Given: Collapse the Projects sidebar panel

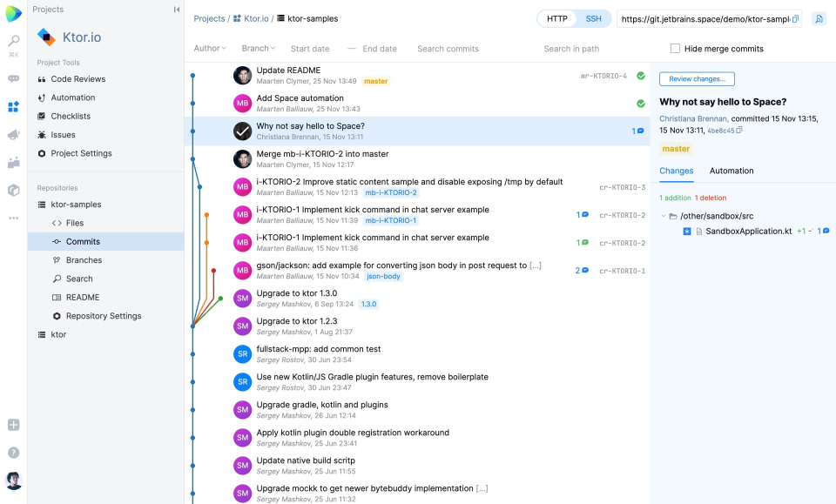Looking at the screenshot, I should 177,10.
